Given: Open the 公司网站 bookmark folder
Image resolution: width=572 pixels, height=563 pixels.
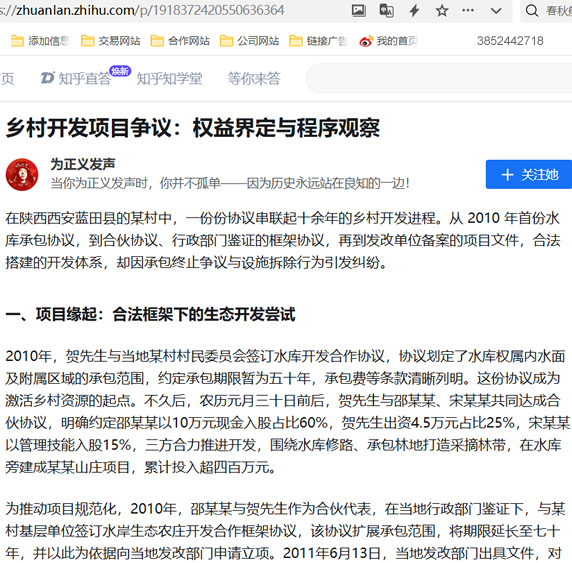Looking at the screenshot, I should (x=250, y=41).
